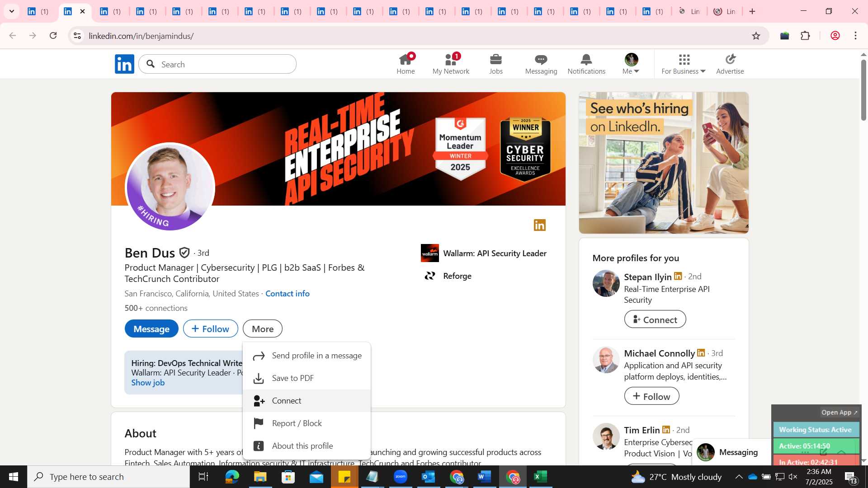Open Word from the taskbar

pos(484,477)
